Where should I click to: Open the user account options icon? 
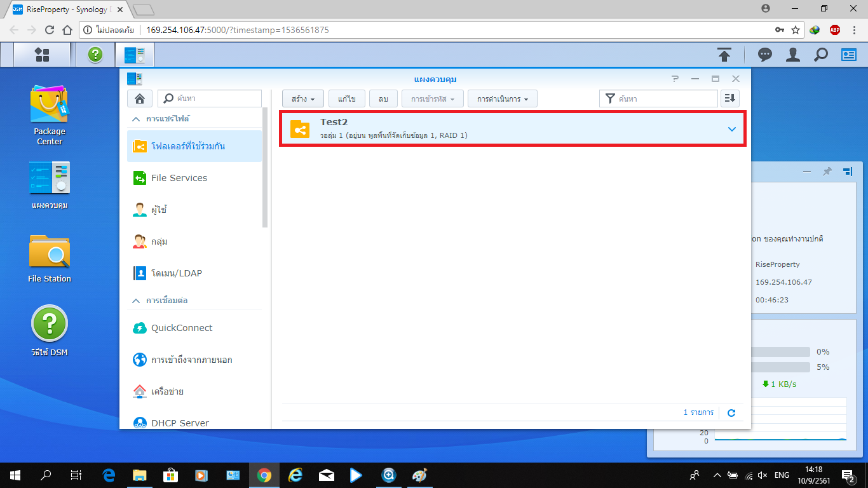[792, 55]
